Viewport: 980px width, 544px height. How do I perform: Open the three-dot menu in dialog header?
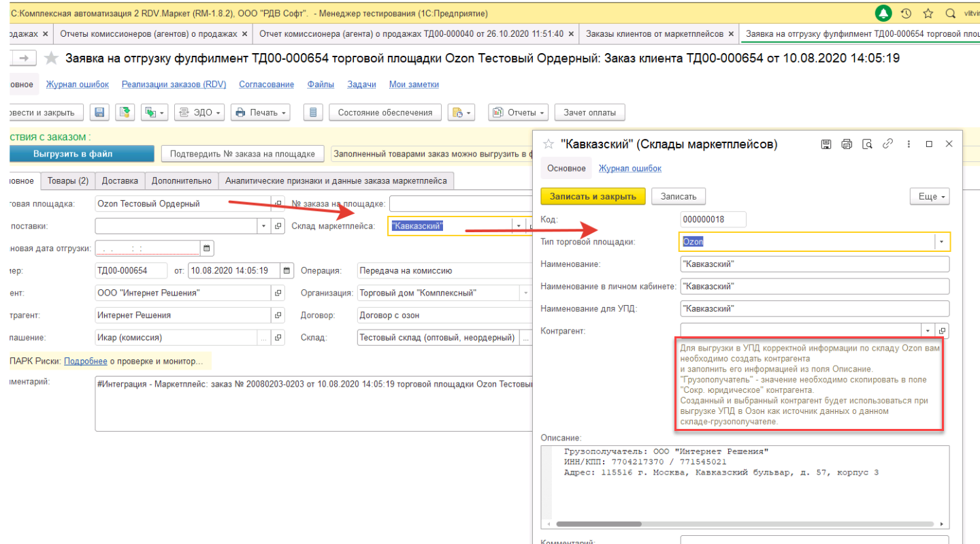click(x=909, y=144)
